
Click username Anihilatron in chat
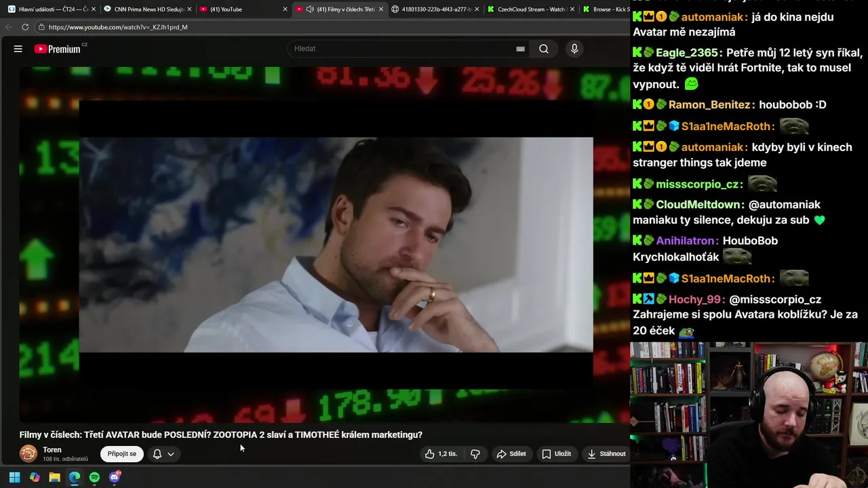686,241
